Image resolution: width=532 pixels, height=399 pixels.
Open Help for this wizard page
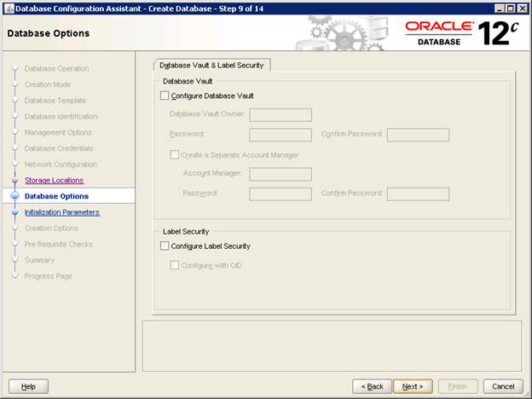(28, 386)
